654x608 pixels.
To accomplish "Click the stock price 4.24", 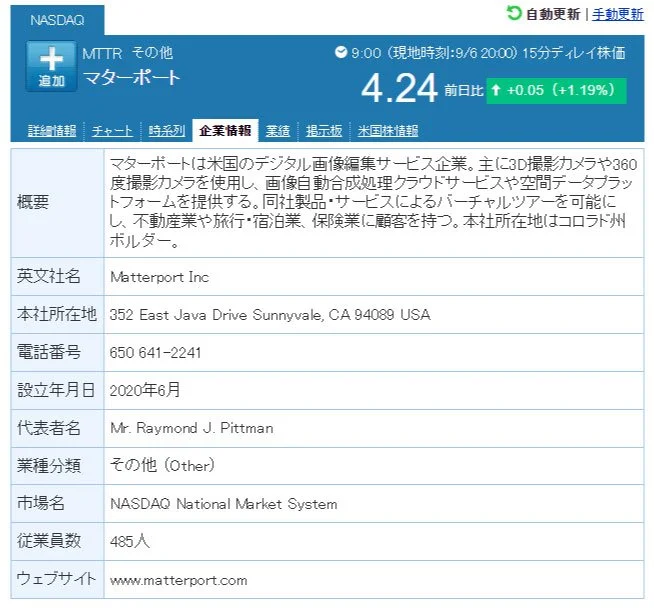I will click(x=399, y=88).
